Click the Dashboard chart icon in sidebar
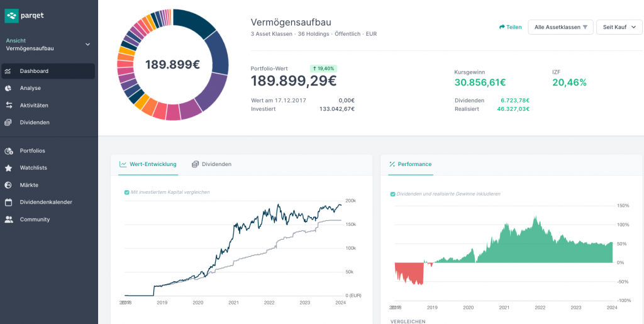This screenshot has width=644, height=324. pos(8,71)
